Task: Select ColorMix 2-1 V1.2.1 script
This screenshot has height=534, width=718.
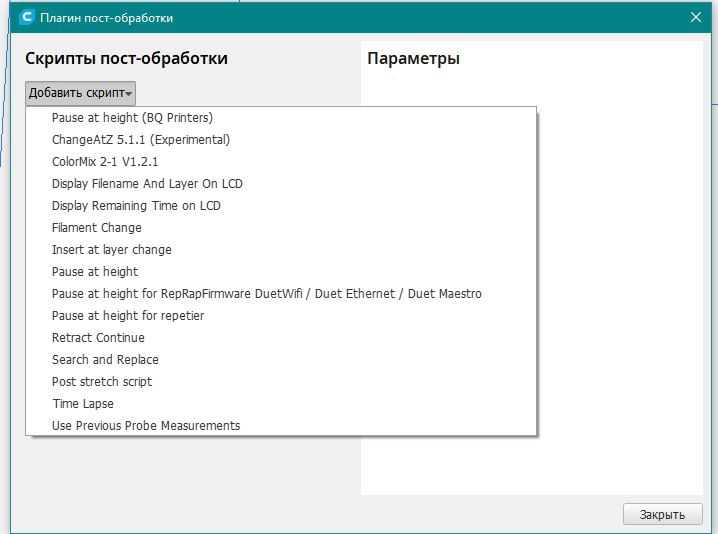Action: (x=281, y=162)
